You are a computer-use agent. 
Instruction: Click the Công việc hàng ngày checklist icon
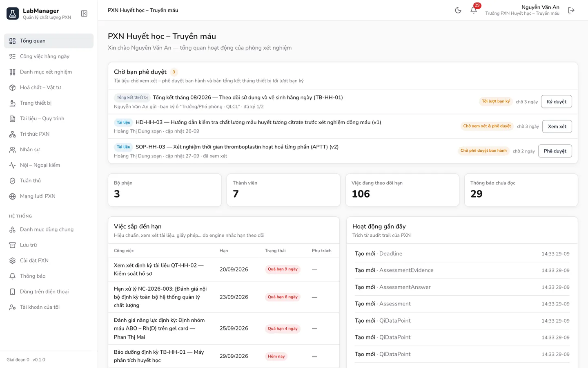pos(13,56)
